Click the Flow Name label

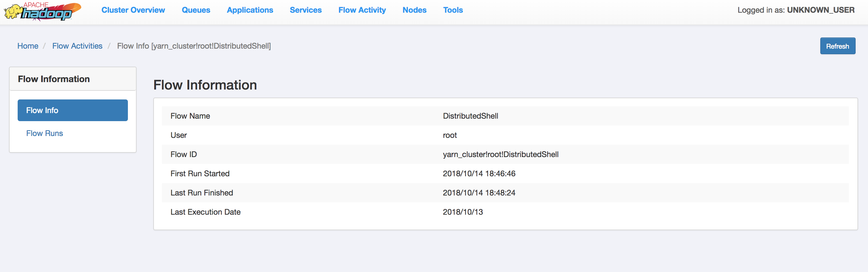190,116
